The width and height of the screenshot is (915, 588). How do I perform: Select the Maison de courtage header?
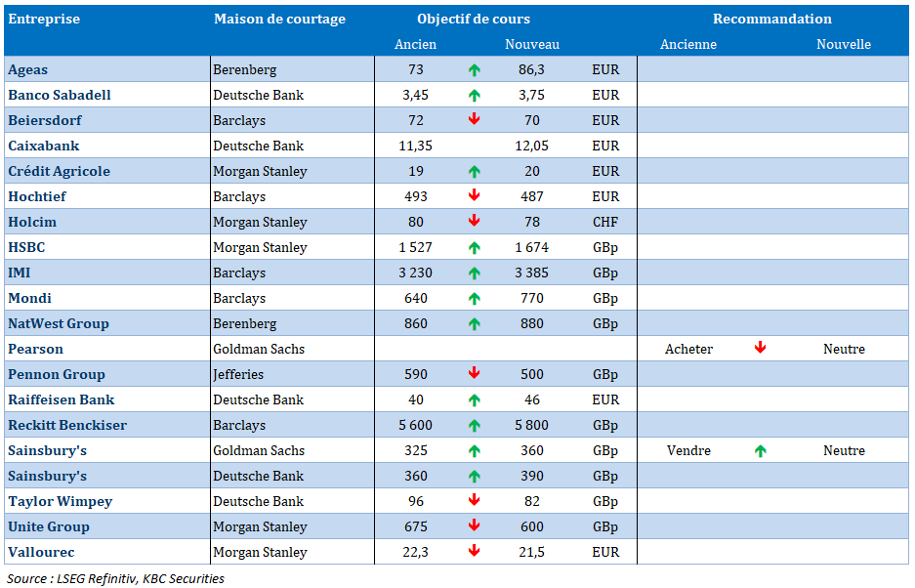[x=279, y=20]
